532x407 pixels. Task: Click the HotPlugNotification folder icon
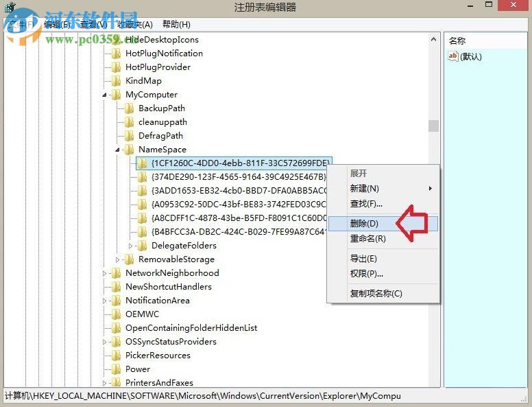tap(116, 54)
